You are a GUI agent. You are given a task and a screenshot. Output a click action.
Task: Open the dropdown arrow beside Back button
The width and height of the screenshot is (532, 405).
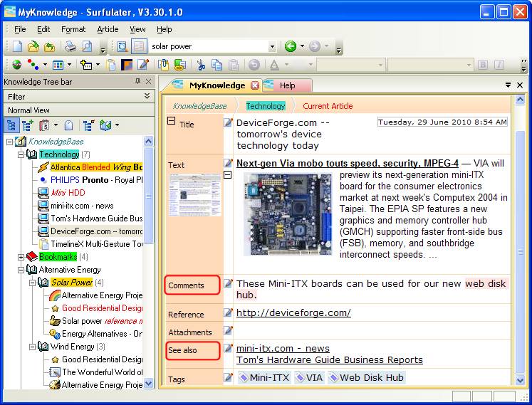tap(302, 46)
